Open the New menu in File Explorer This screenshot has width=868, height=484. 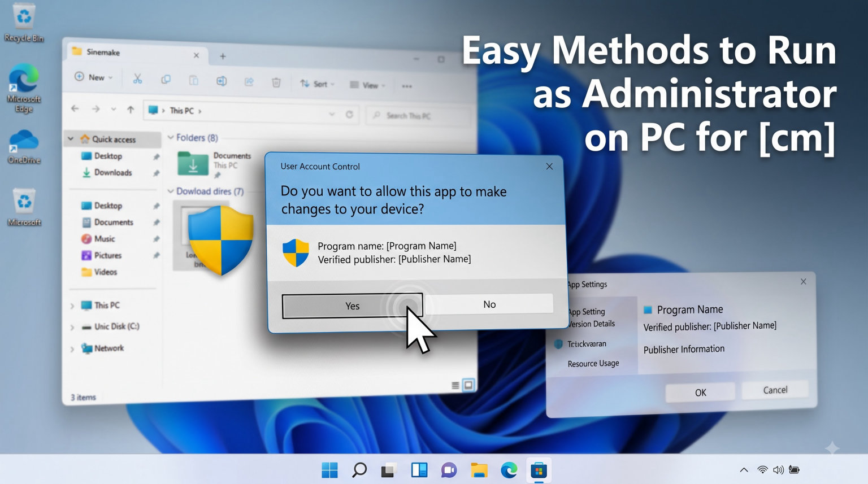coord(94,77)
